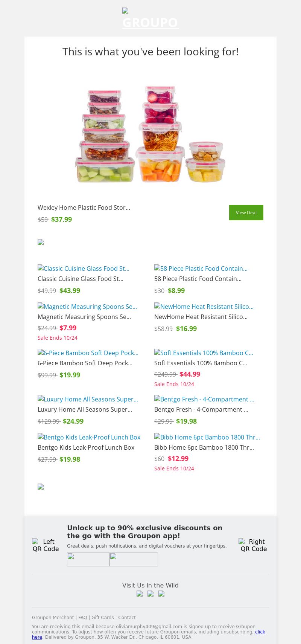Screen dimensions: 301x644
Task: Click the left app download badge
Action: 88,559
